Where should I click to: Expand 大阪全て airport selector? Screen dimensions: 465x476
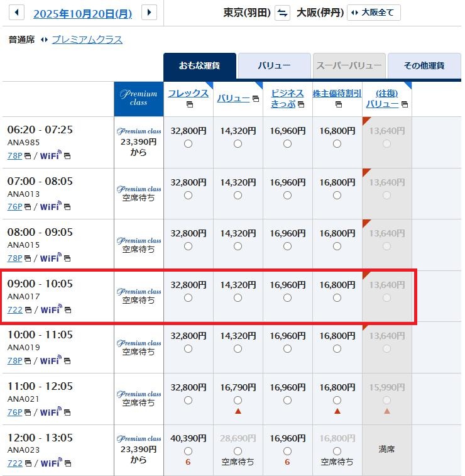click(x=373, y=13)
